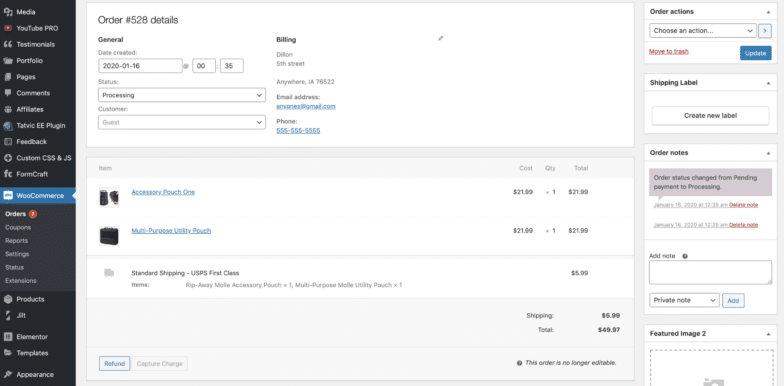The height and width of the screenshot is (386, 784).
Task: Click the Portfolio sidebar icon
Action: point(8,61)
